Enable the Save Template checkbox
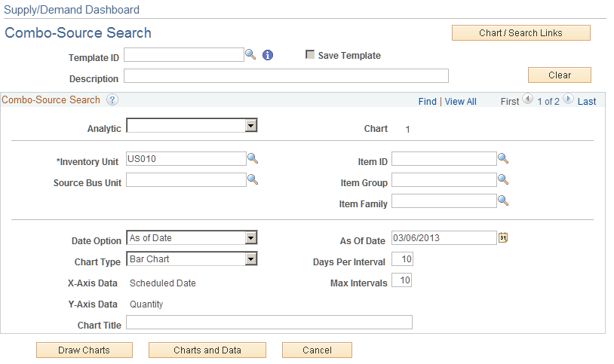The image size is (614, 364). 310,54
